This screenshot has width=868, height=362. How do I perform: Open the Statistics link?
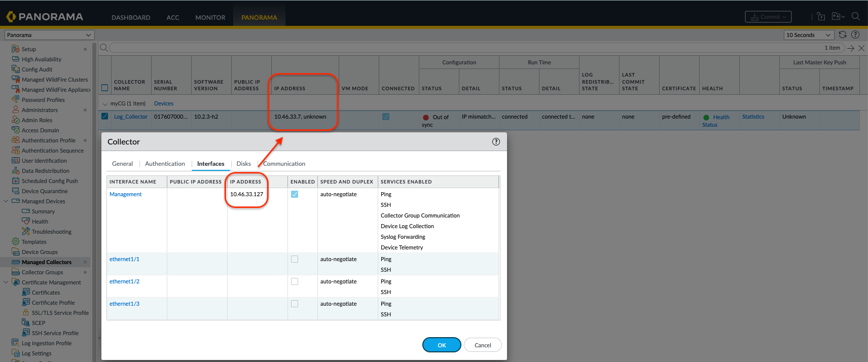(753, 117)
